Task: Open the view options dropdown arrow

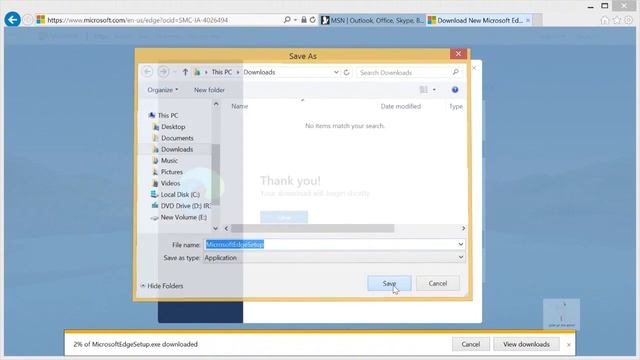Action: tap(434, 90)
